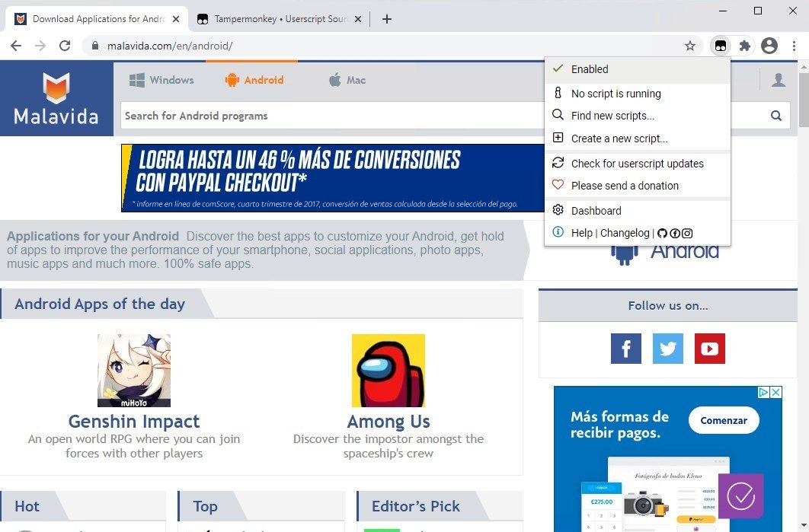Open the Extensions puzzle piece menu
This screenshot has height=532, width=809.
click(x=744, y=46)
